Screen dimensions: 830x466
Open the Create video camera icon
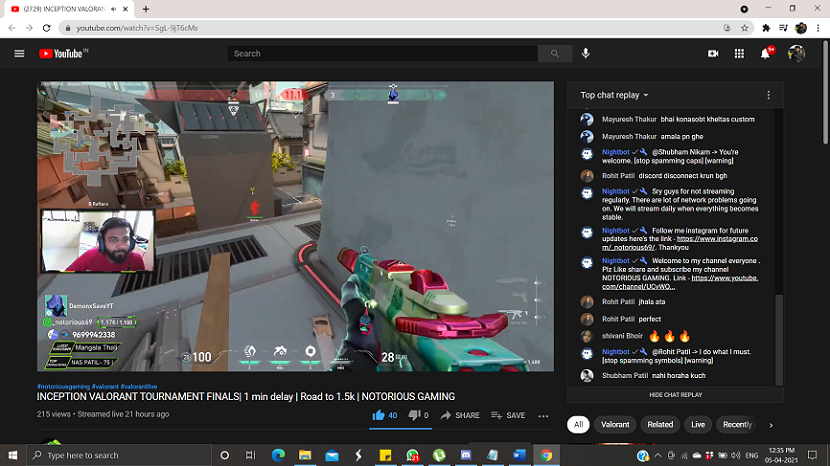point(713,53)
